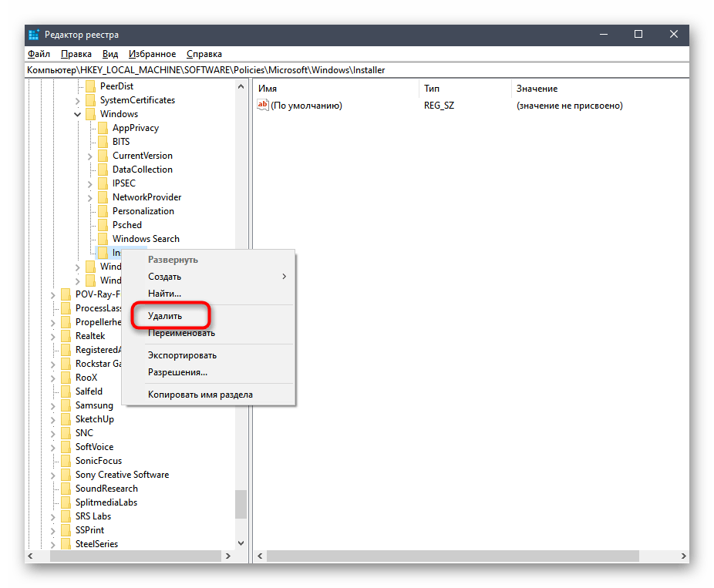Choose Экспортировать in the context menu

click(182, 355)
